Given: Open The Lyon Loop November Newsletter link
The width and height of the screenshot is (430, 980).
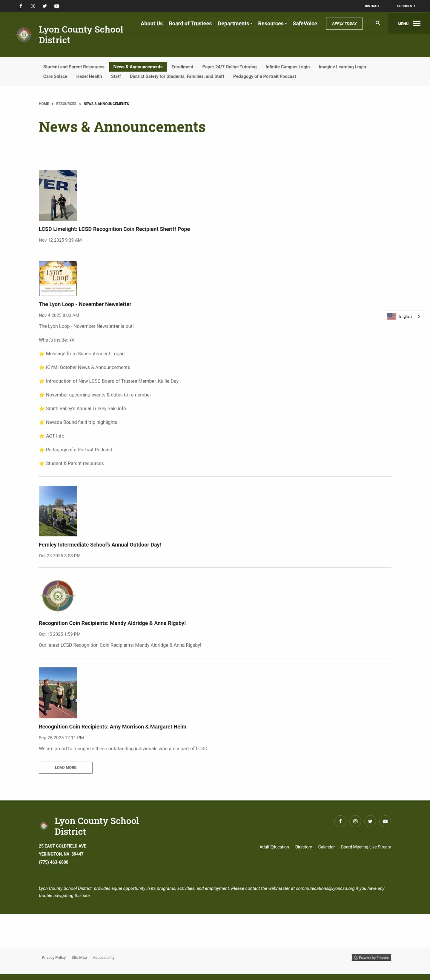Looking at the screenshot, I should click(85, 304).
